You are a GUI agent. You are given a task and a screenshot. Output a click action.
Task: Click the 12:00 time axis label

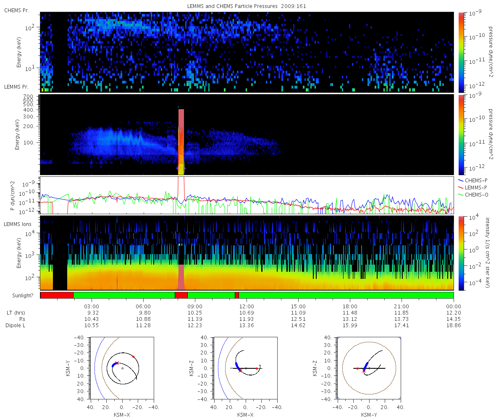click(x=247, y=306)
